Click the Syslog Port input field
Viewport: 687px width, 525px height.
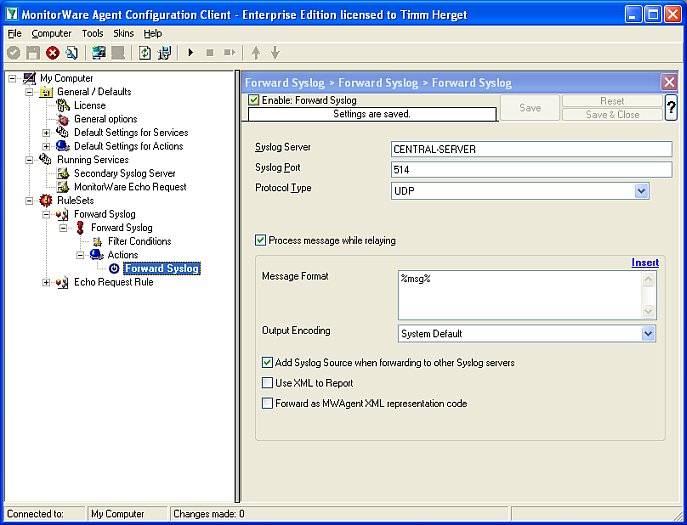[531, 170]
